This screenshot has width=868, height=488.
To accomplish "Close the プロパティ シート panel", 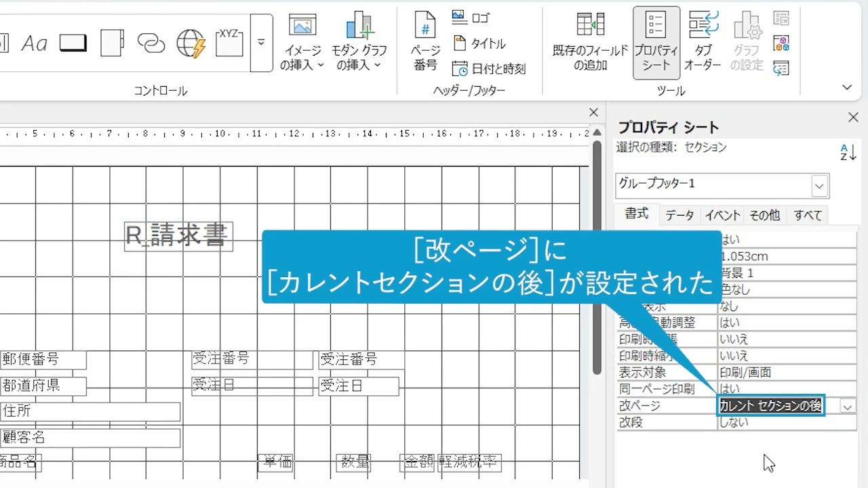I will (x=853, y=118).
